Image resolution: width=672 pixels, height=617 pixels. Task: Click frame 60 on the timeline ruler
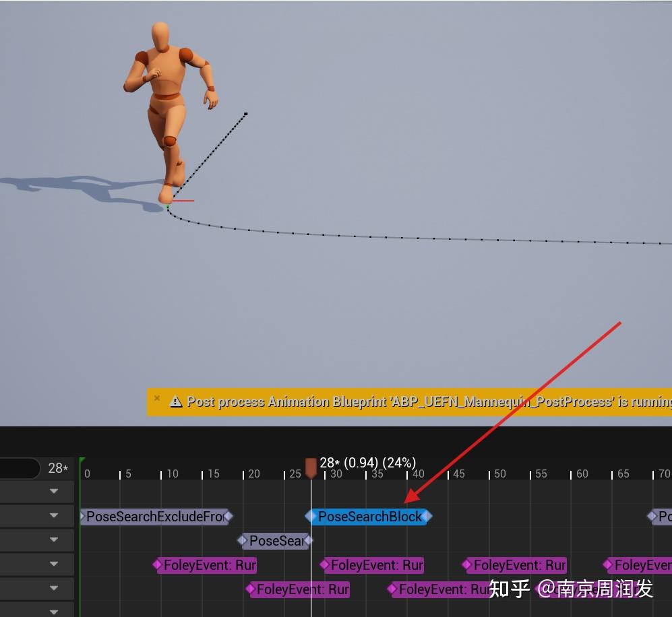582,474
